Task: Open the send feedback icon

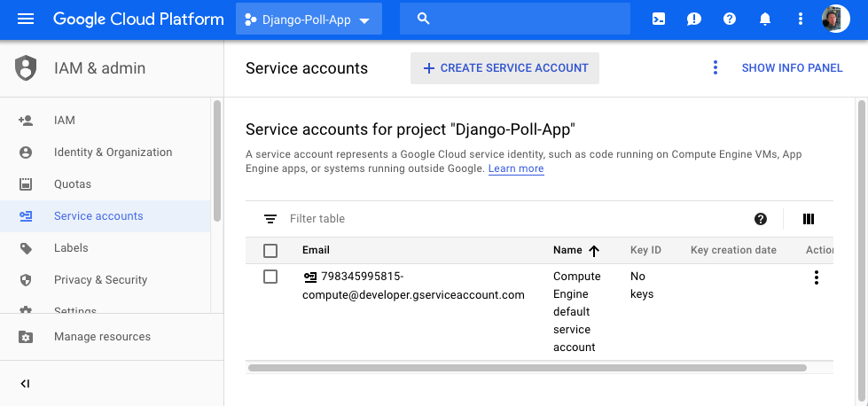Action: (x=693, y=20)
